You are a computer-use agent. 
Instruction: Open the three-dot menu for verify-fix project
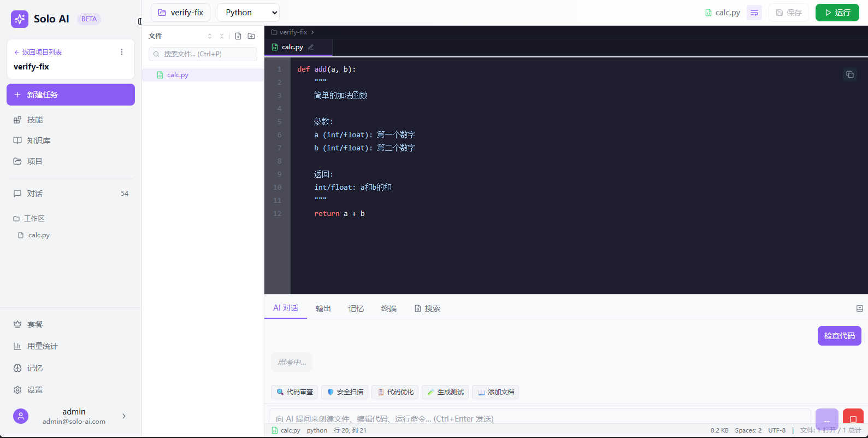pyautogui.click(x=122, y=52)
